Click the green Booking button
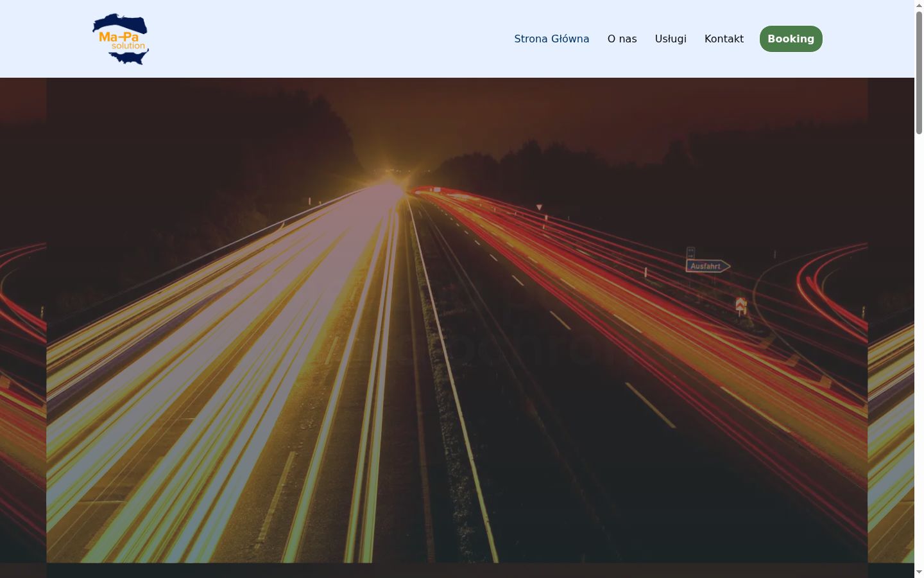Screen dimensions: 924x578 791,39
